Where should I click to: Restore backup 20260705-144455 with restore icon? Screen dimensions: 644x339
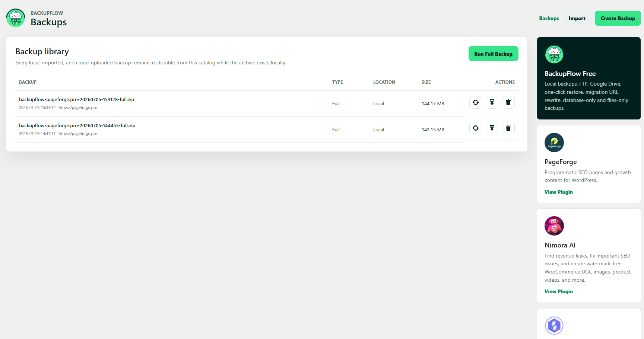click(x=476, y=128)
